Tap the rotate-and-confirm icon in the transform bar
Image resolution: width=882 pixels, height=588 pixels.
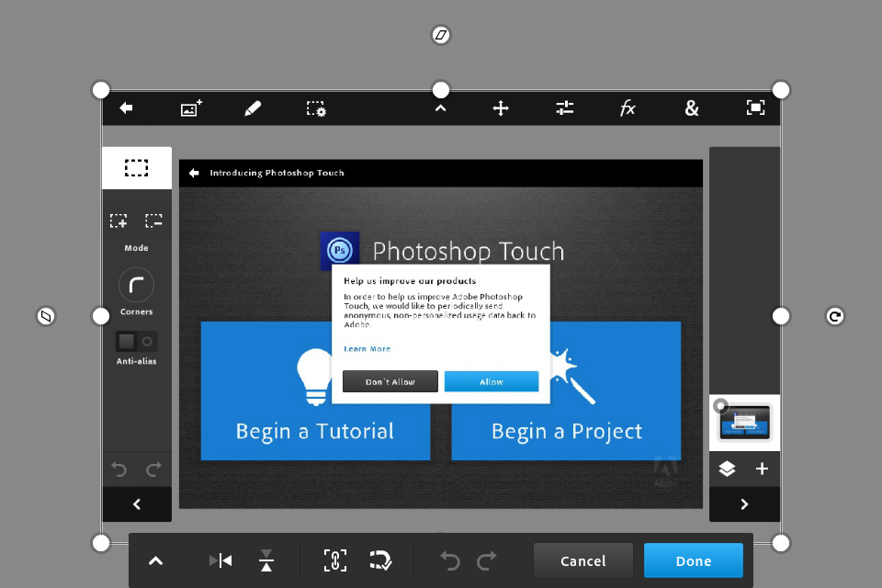coord(380,560)
